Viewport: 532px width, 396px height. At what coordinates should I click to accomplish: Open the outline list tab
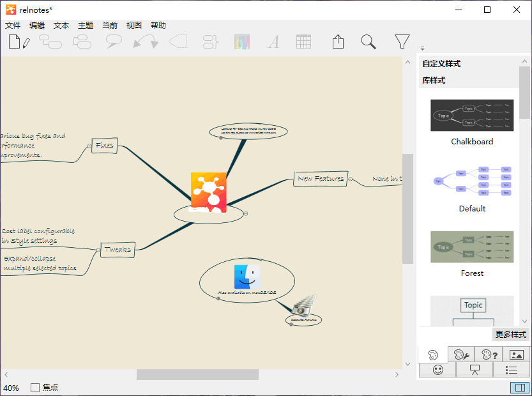512,370
